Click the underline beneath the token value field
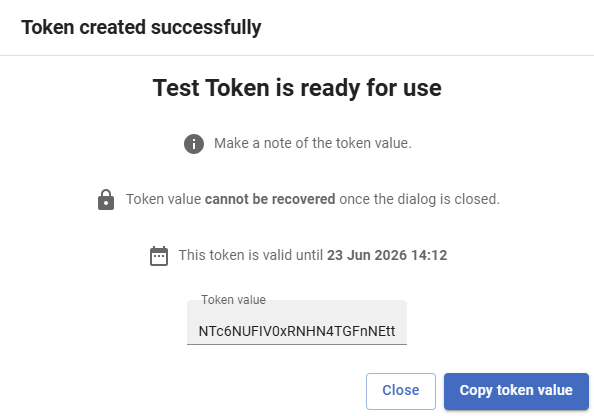The width and height of the screenshot is (594, 416). coord(297,344)
